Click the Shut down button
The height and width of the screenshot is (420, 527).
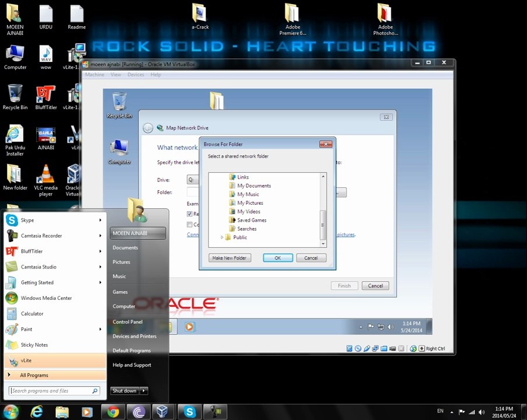[124, 390]
